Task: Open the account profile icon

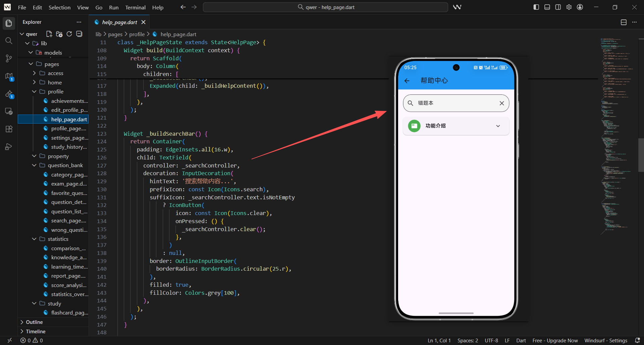Action: click(x=580, y=7)
